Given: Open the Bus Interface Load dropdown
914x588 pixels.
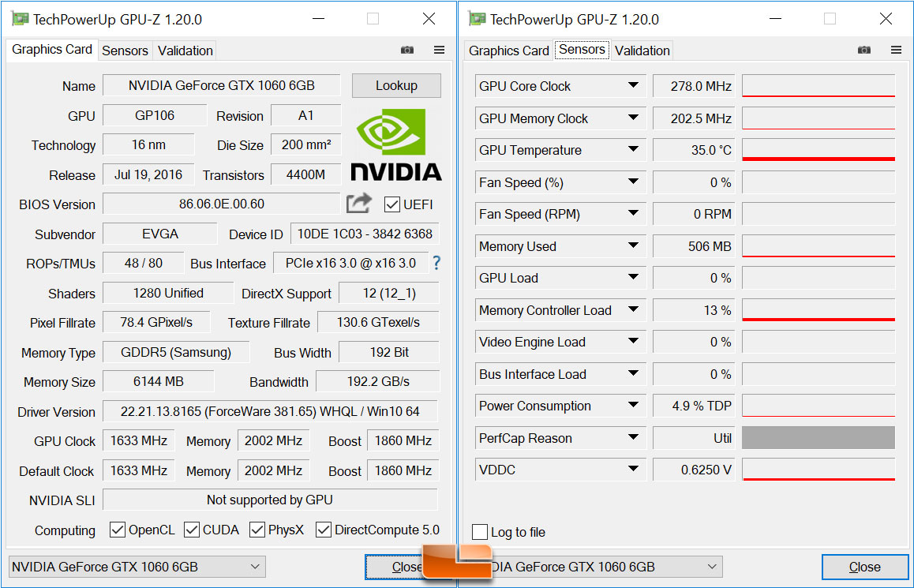Looking at the screenshot, I should (x=633, y=373).
